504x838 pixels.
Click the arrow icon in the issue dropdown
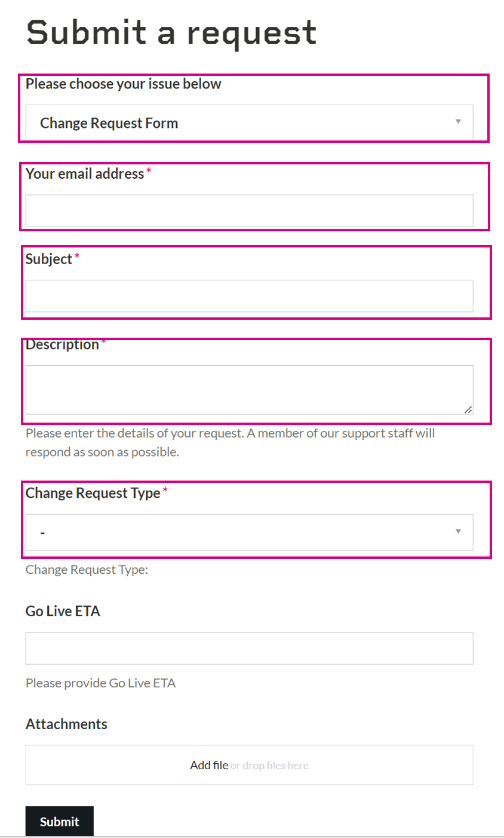click(x=458, y=121)
